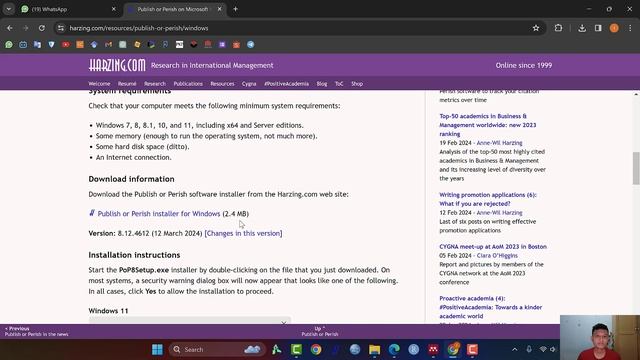Open the Changes in this version link
The height and width of the screenshot is (360, 640).
[x=243, y=233]
